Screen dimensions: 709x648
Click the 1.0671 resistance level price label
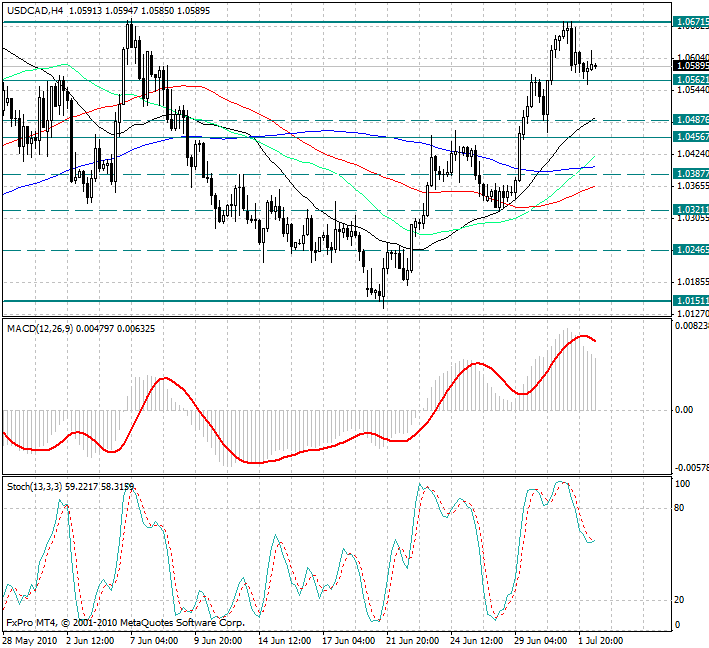tap(688, 21)
